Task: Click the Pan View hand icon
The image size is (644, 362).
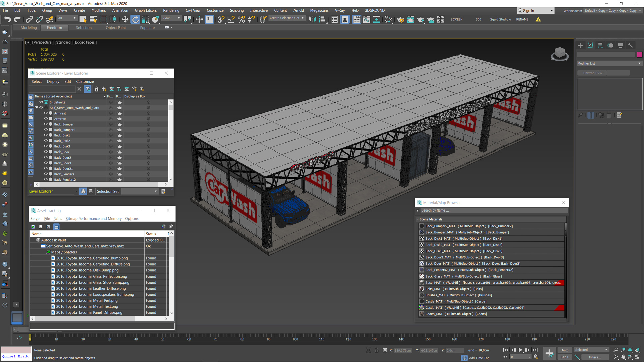Action: tap(623, 357)
